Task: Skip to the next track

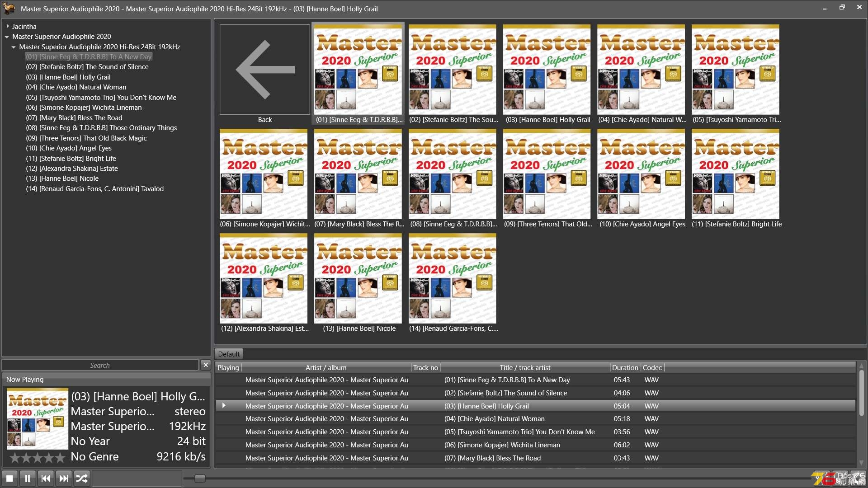Action: tap(64, 478)
